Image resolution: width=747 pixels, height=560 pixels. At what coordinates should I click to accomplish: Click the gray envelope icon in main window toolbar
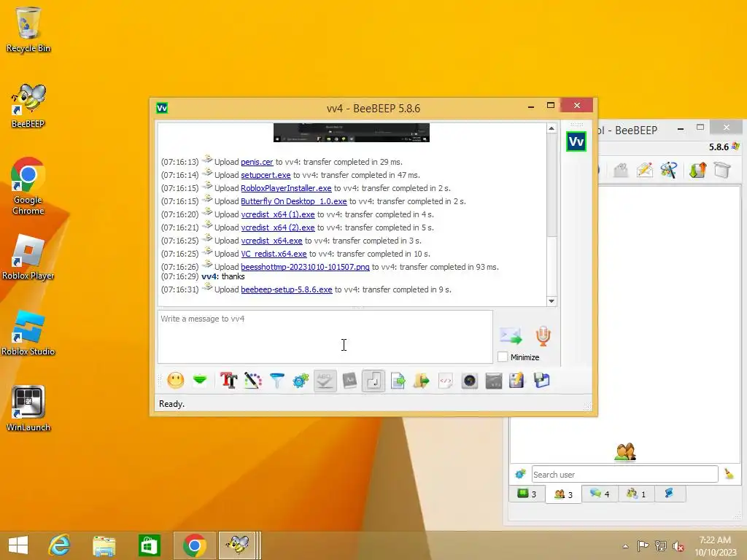click(620, 169)
